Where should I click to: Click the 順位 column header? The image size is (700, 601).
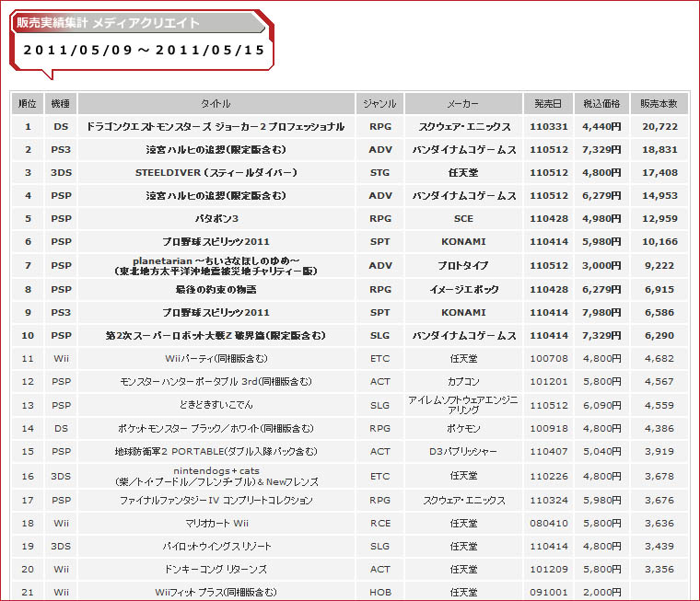[28, 104]
